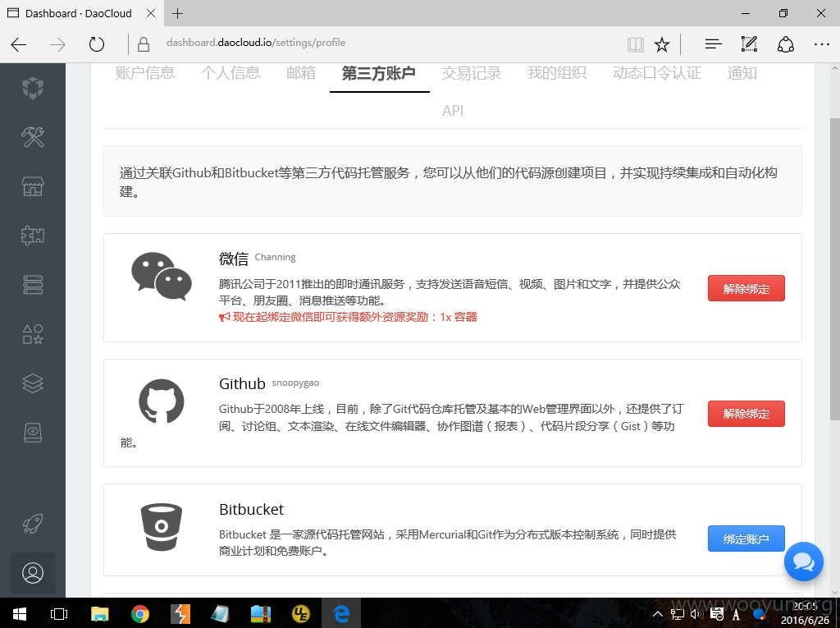Click the page vertical scrollbar
Viewport: 840px width, 628px height.
point(834,268)
